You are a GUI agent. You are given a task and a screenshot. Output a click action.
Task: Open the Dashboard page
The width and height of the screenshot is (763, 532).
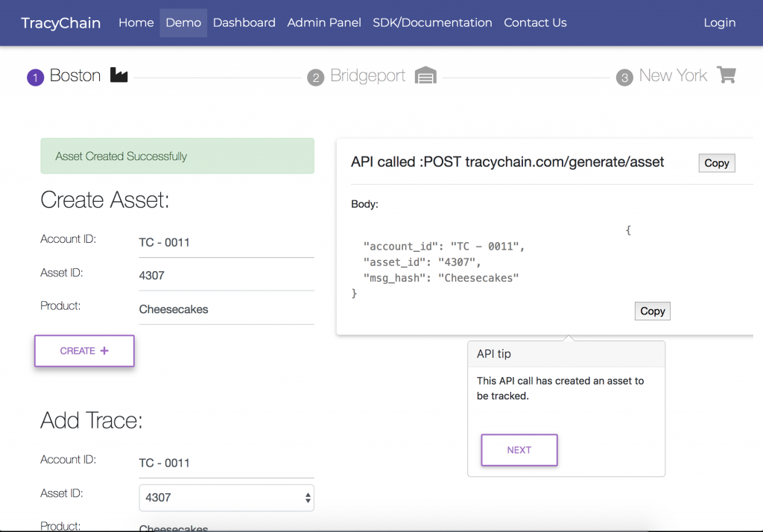(x=244, y=22)
